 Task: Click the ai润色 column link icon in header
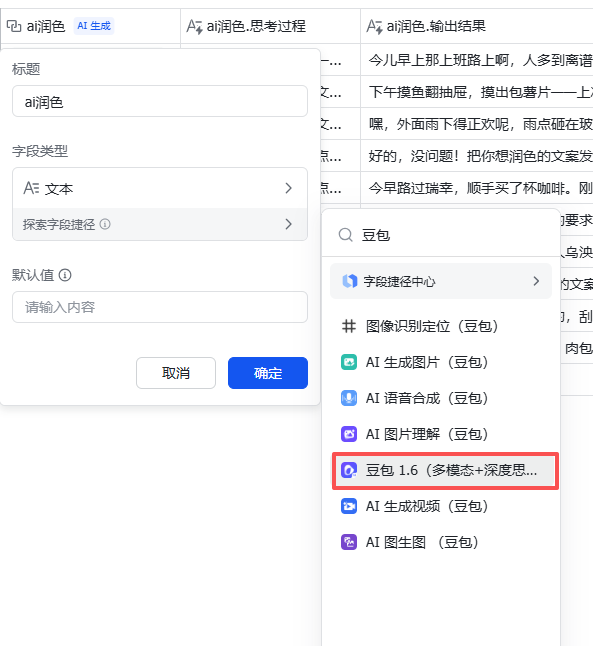point(14,26)
